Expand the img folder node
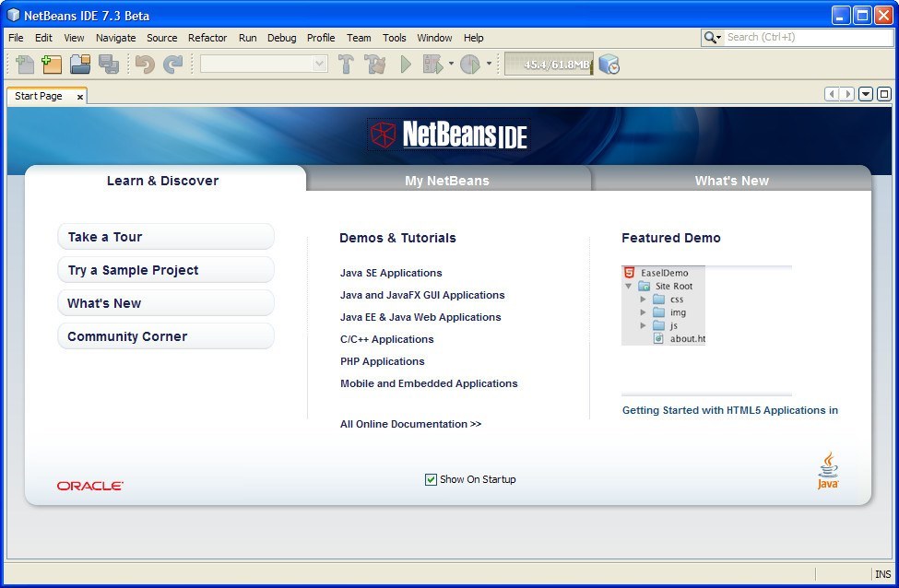This screenshot has height=588, width=899. [x=643, y=312]
